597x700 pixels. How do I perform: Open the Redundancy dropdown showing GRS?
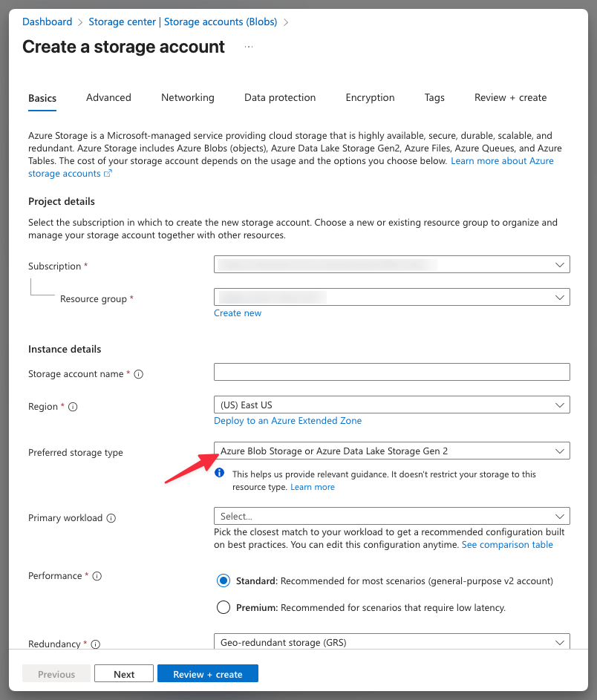pos(391,642)
